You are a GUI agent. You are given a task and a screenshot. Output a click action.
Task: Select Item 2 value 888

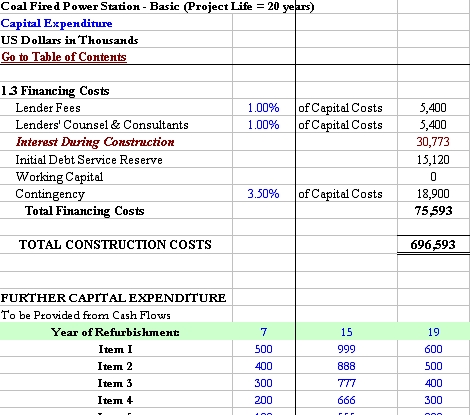pos(346,366)
